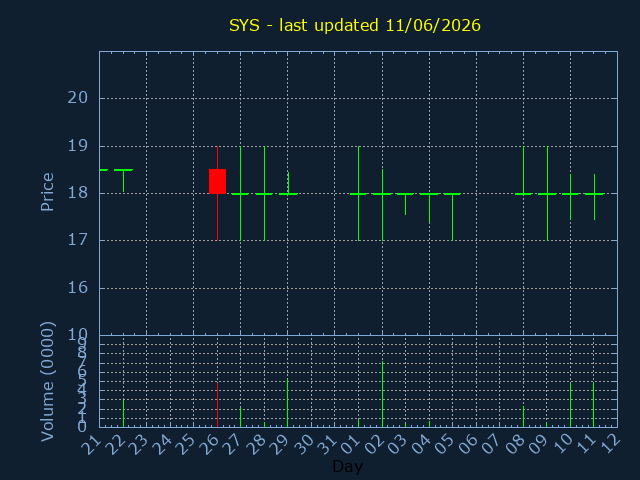Select the short green candlestick on day 29
The image size is (640, 480).
pyautogui.click(x=288, y=183)
